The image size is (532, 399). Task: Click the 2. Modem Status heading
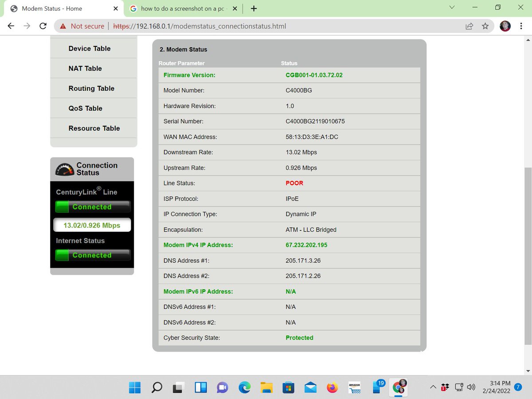(x=184, y=49)
